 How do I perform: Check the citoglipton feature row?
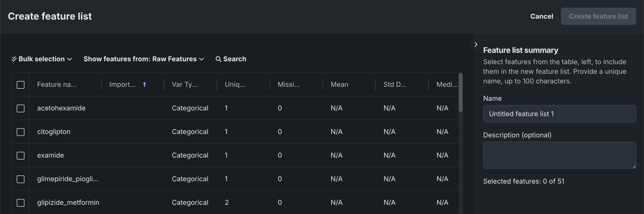point(21,132)
